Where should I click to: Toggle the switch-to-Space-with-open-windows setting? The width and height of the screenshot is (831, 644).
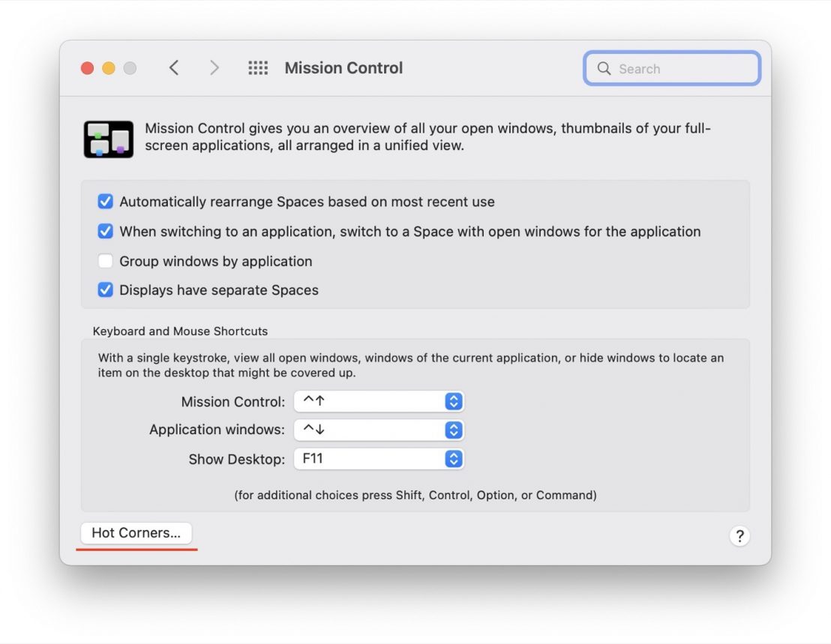(x=105, y=231)
